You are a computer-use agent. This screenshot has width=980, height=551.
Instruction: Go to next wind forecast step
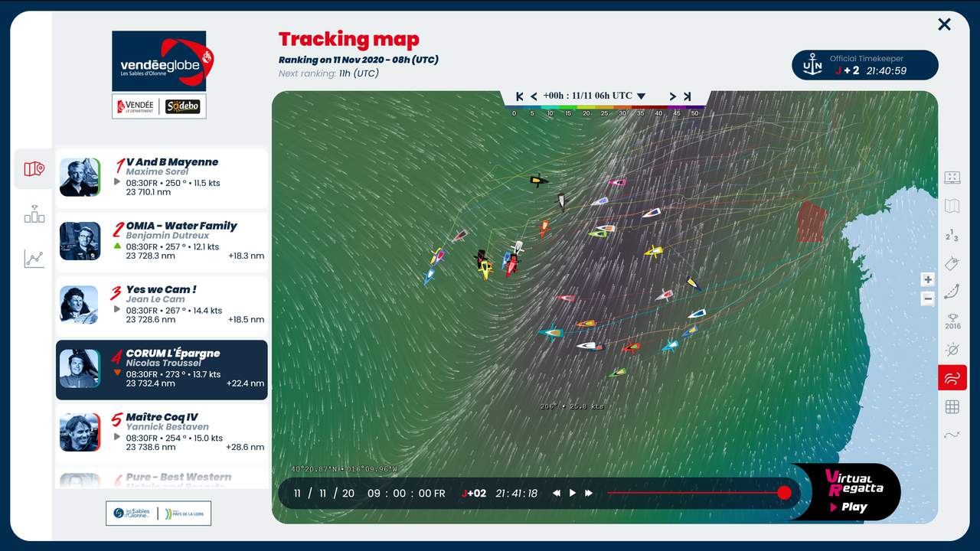pyautogui.click(x=673, y=96)
